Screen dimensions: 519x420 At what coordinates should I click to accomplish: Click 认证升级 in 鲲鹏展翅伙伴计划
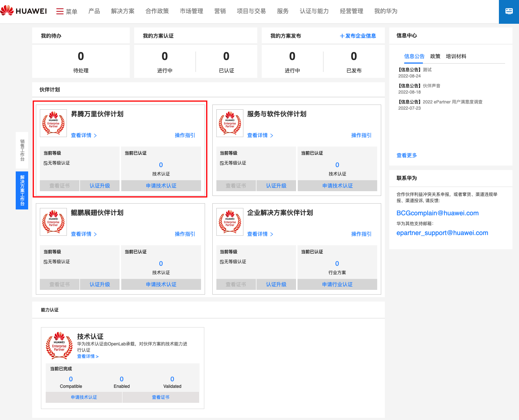[100, 284]
